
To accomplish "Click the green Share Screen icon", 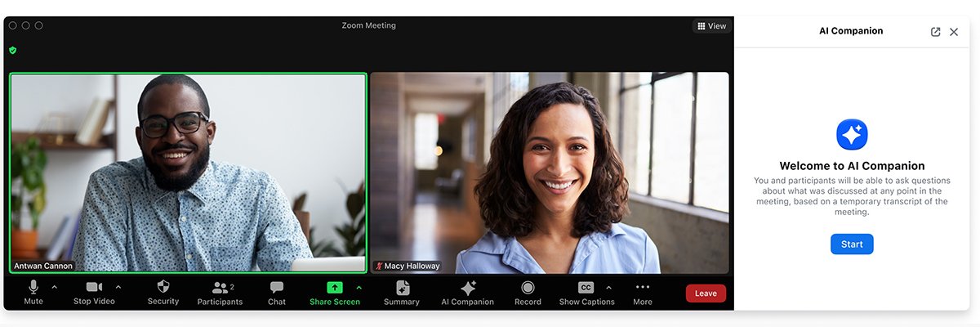I will coord(335,288).
